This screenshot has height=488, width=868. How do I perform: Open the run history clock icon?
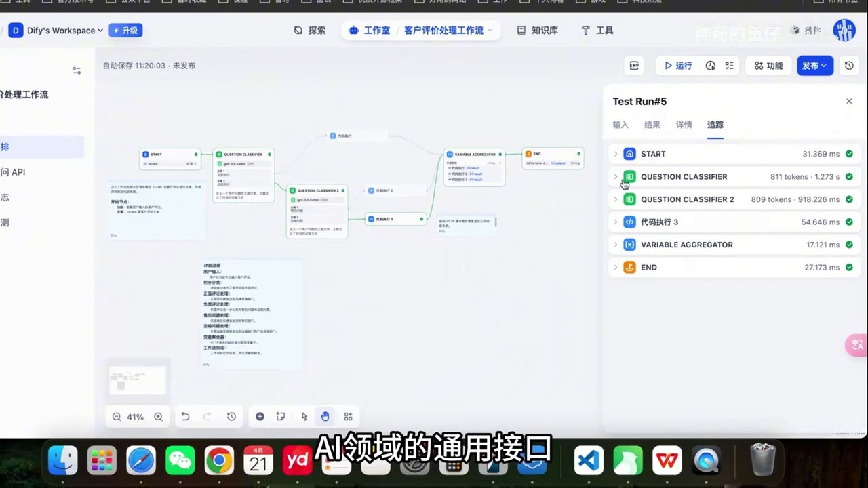coord(710,66)
